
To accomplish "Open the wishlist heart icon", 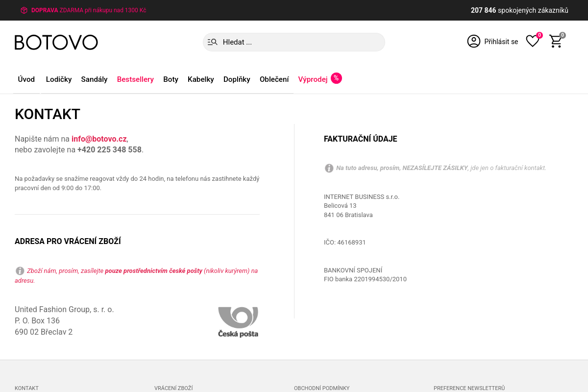I will click(533, 41).
